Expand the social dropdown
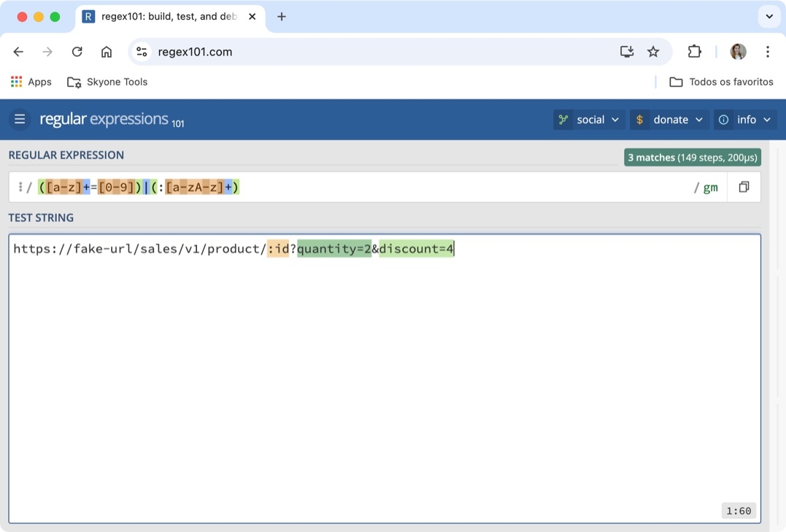Screen dimensions: 786x532 pyautogui.click(x=589, y=120)
